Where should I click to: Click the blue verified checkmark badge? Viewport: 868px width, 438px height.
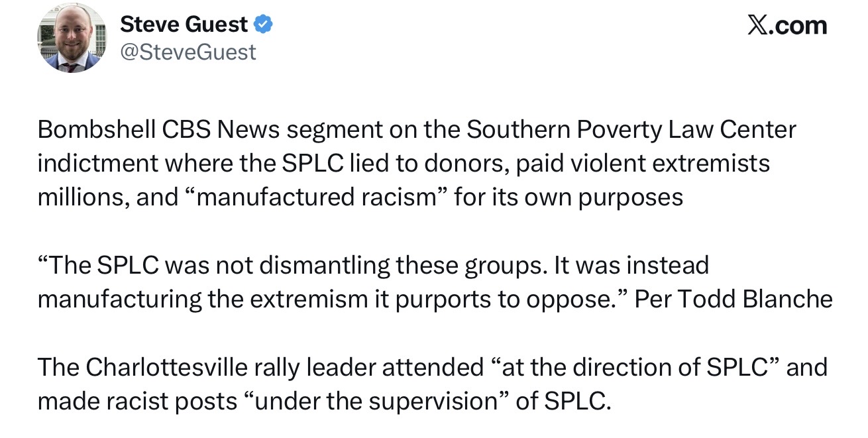(x=263, y=25)
